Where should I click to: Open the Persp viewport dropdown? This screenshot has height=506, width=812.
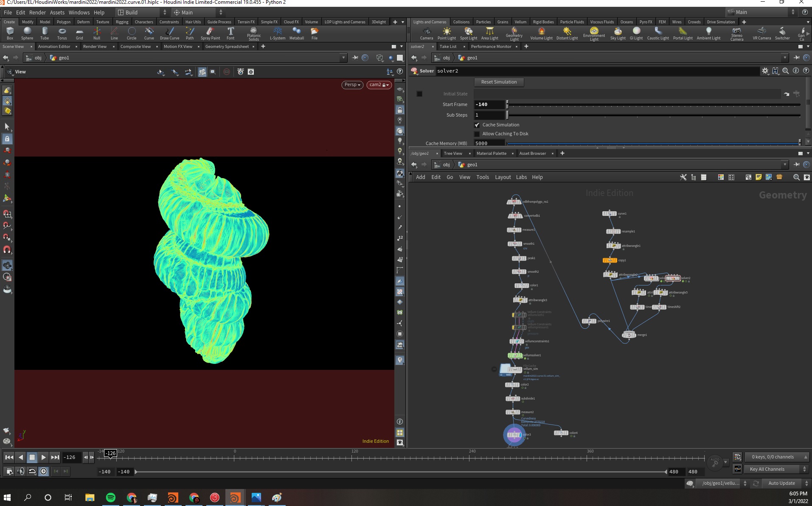coord(352,85)
